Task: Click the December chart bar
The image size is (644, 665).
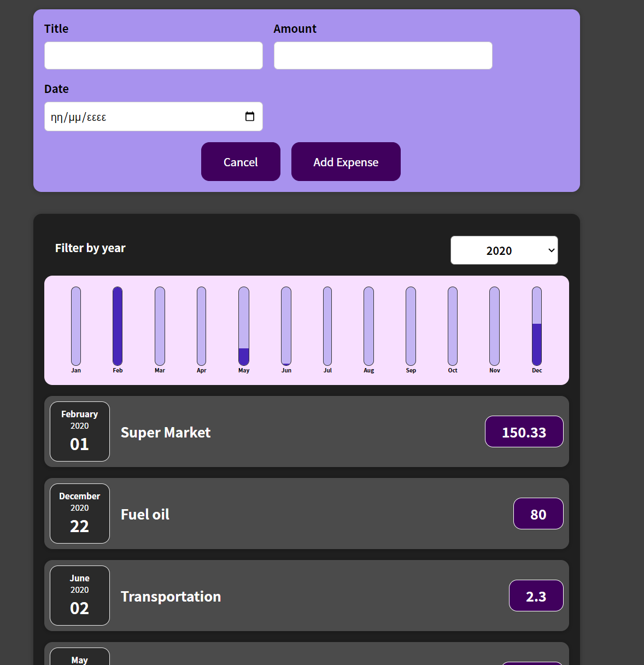Action: point(537,326)
